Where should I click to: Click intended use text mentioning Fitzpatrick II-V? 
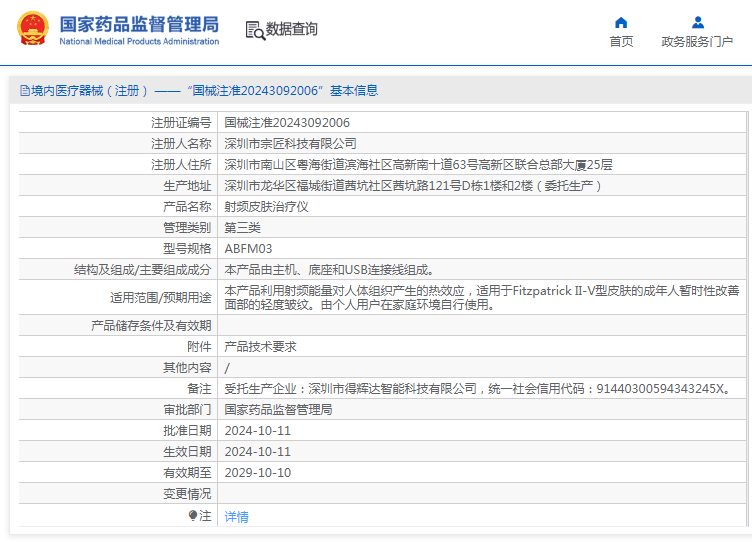click(x=482, y=297)
